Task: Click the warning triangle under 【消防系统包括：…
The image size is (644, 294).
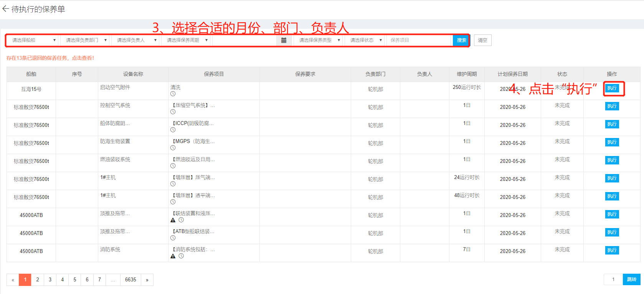Action: pyautogui.click(x=173, y=256)
